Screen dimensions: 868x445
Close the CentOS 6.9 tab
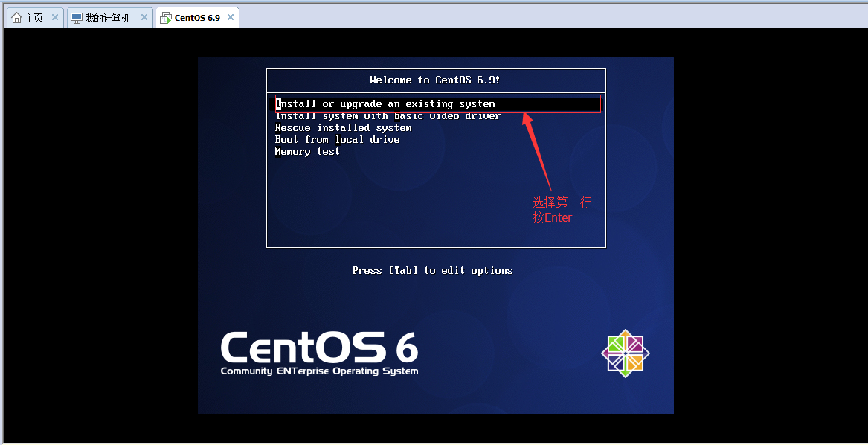point(231,18)
